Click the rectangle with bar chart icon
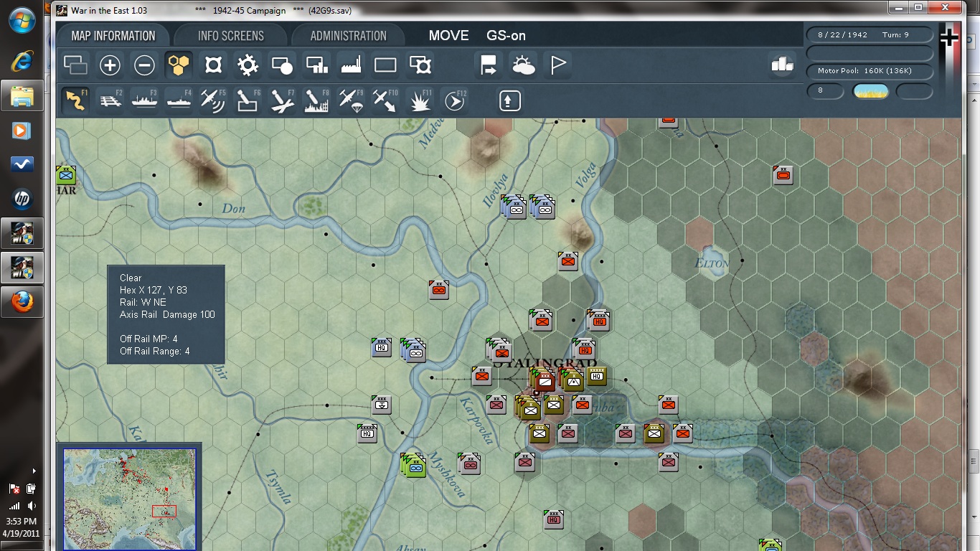Image resolution: width=980 pixels, height=551 pixels. (x=316, y=66)
